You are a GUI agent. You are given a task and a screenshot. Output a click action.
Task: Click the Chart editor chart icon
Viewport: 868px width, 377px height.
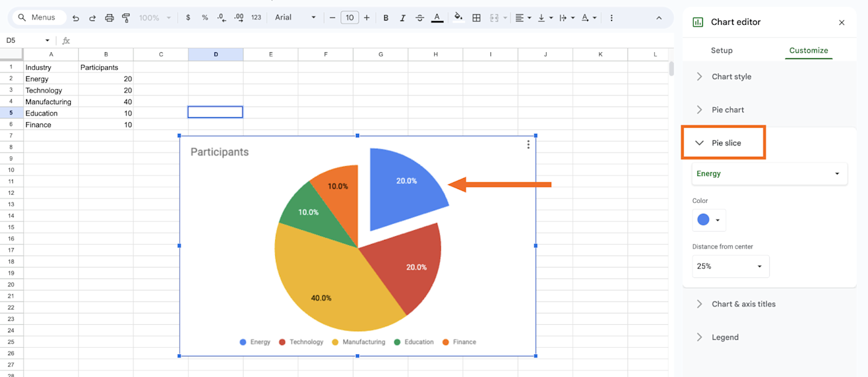[x=697, y=22]
